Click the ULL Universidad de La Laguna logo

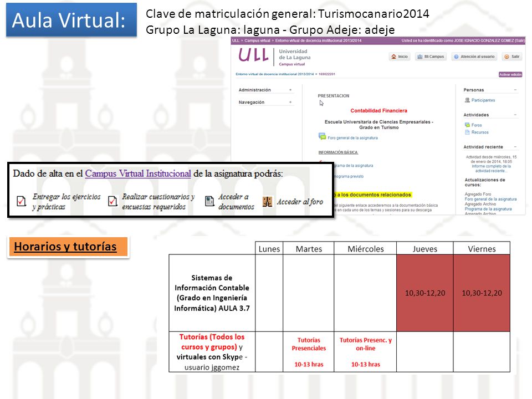click(x=274, y=57)
